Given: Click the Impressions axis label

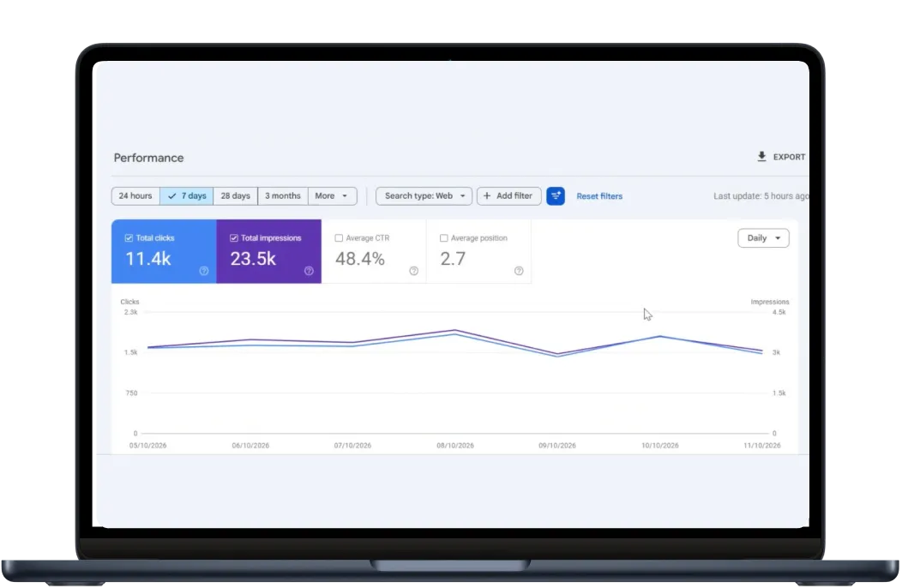Looking at the screenshot, I should click(770, 302).
